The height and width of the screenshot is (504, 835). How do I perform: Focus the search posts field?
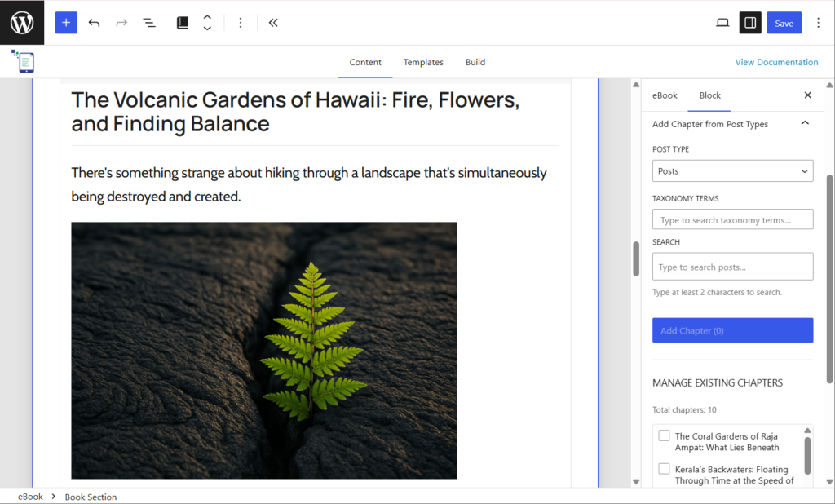pos(732,267)
